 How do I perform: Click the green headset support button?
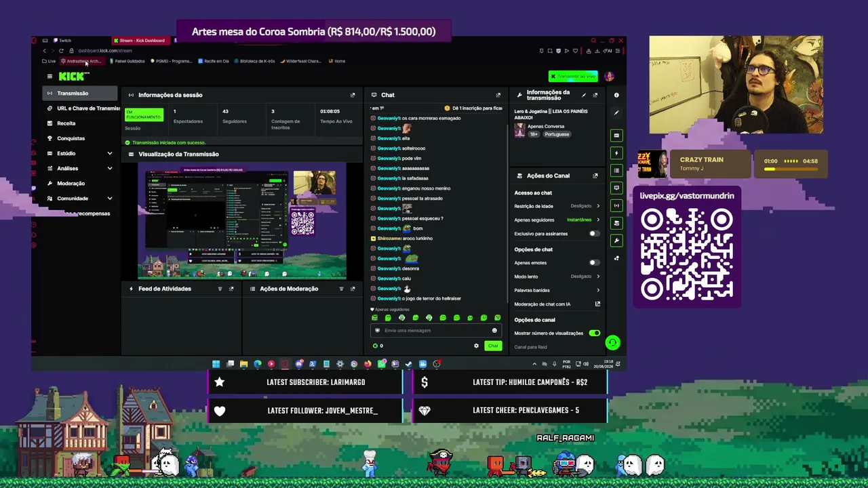tap(612, 343)
